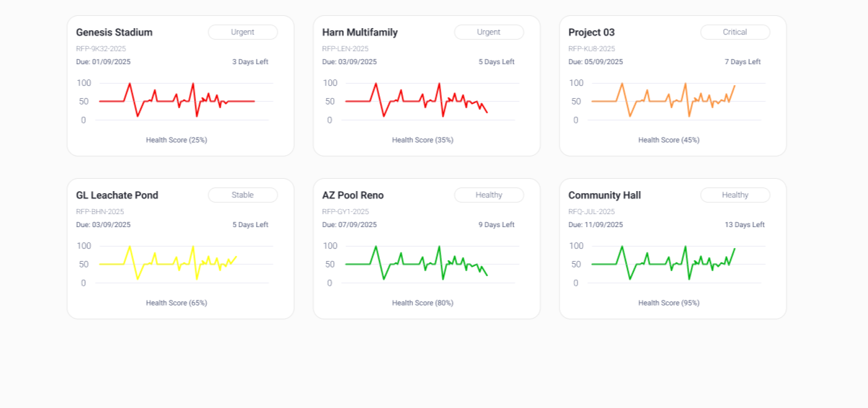Open the Project 03 card title
The image size is (868, 408).
591,32
